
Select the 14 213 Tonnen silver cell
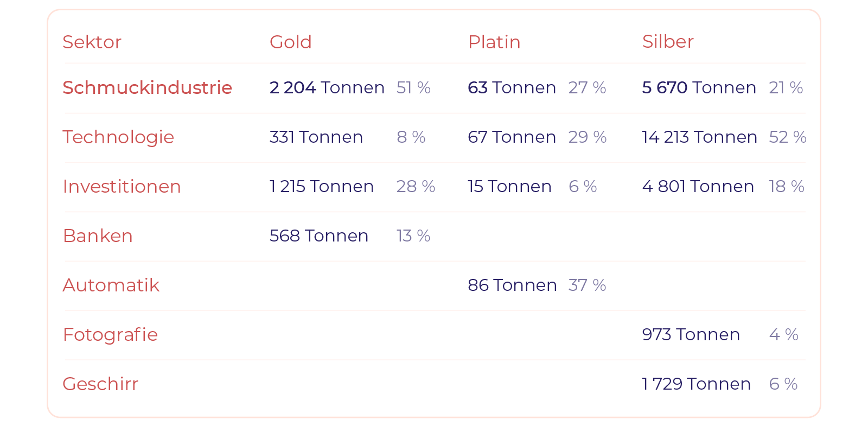pyautogui.click(x=699, y=137)
